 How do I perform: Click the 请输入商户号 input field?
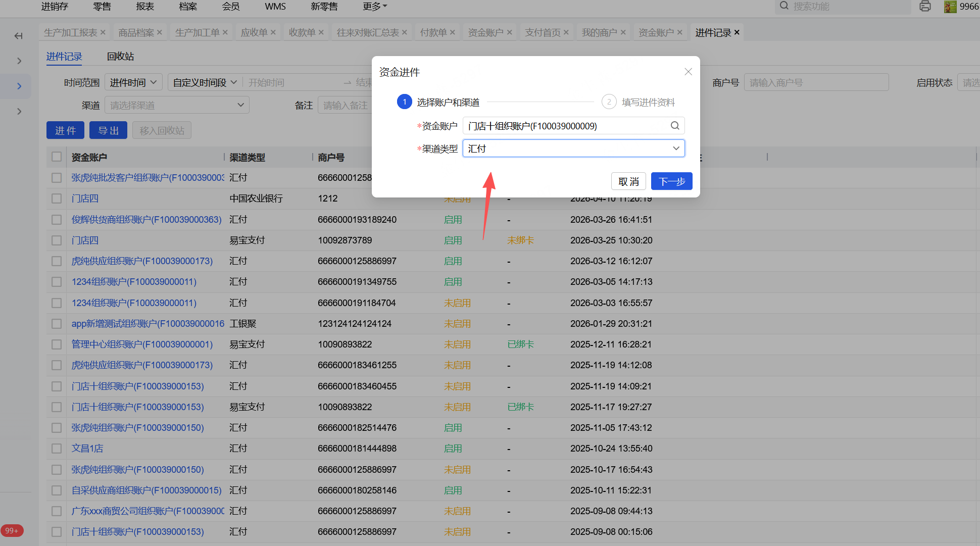(816, 82)
